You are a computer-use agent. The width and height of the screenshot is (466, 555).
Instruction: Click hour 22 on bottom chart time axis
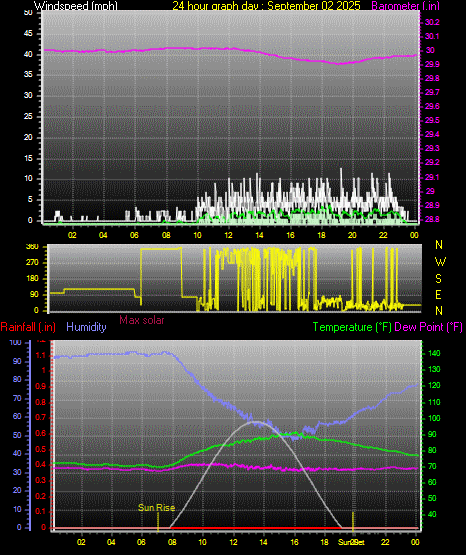click(x=385, y=542)
